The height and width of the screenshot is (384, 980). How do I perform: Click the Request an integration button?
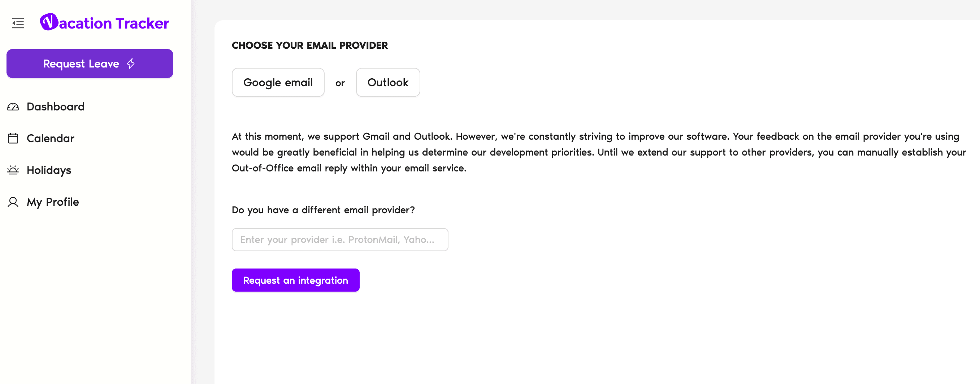point(295,280)
